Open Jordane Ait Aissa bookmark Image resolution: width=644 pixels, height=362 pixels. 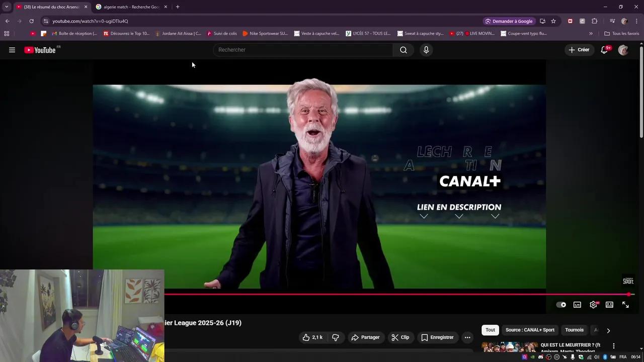pyautogui.click(x=178, y=34)
